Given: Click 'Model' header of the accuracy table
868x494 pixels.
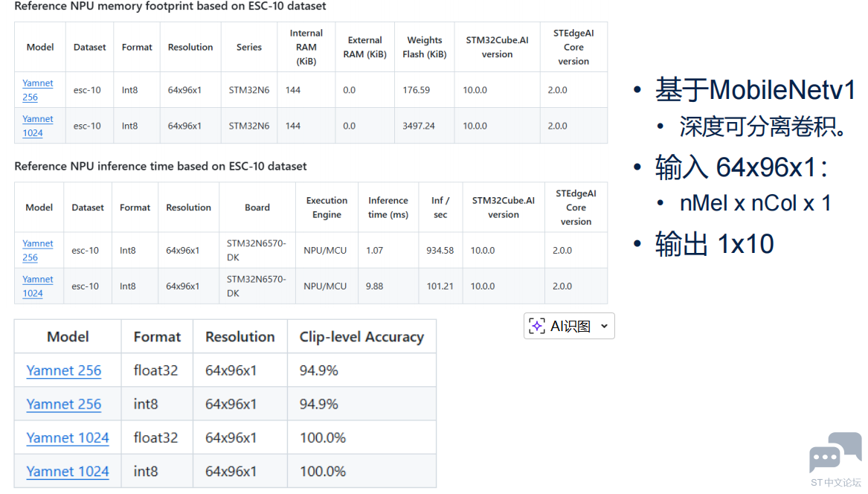Looking at the screenshot, I should (x=68, y=337).
